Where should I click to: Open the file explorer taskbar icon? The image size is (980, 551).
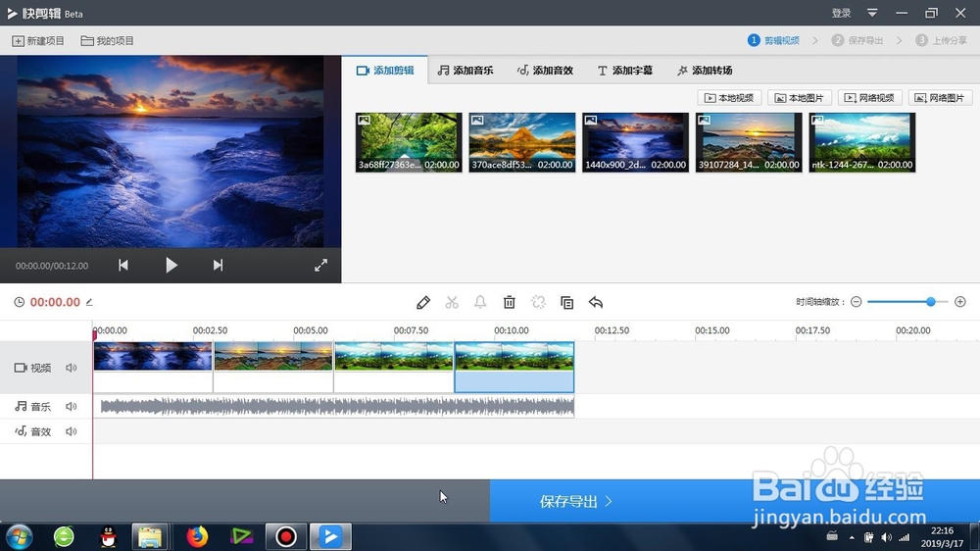[x=150, y=536]
